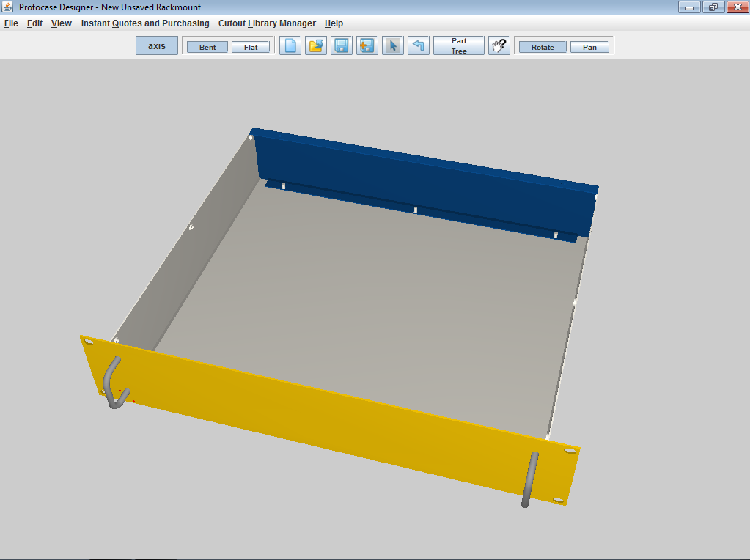Activate the context help hand icon
The width and height of the screenshot is (750, 560).
click(499, 46)
